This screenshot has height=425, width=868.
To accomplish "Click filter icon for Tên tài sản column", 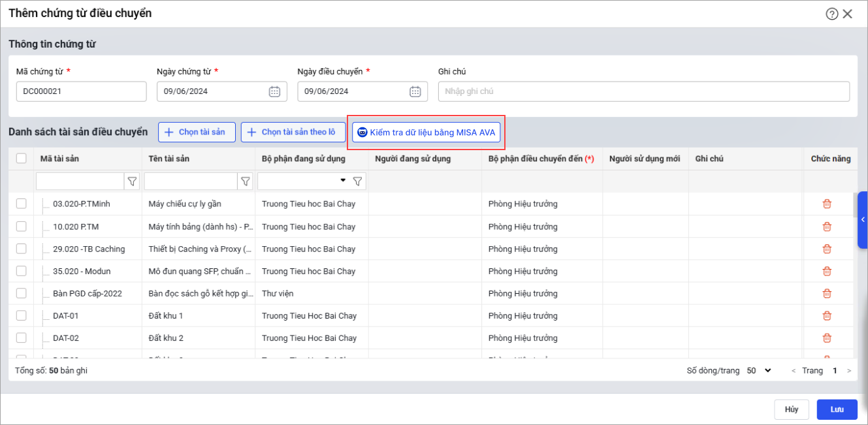I will click(246, 181).
